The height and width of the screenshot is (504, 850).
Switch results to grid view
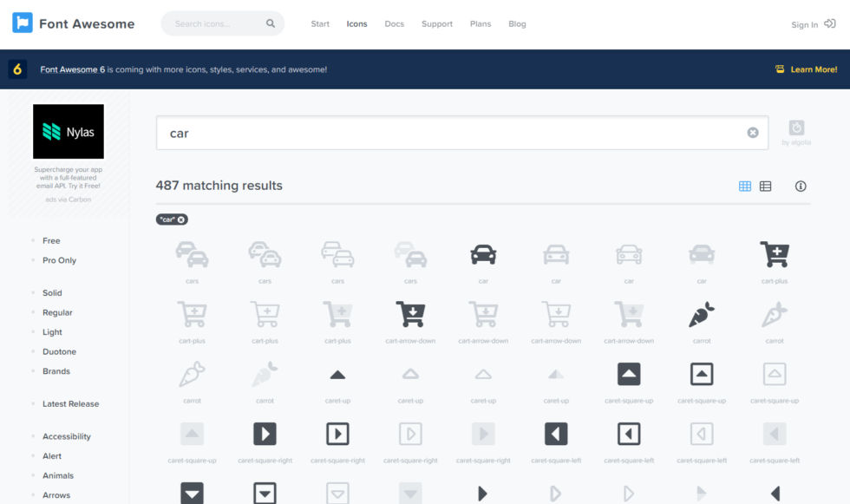[743, 186]
